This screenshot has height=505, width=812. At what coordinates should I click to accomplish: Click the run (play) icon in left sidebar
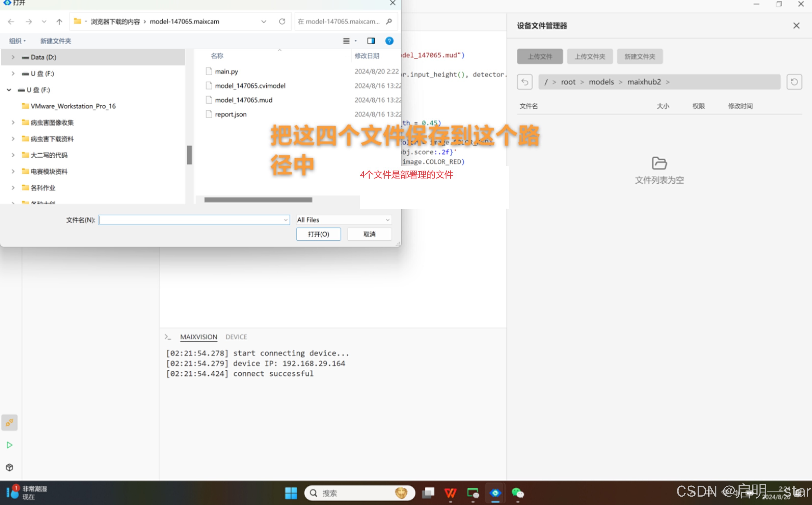tap(9, 445)
